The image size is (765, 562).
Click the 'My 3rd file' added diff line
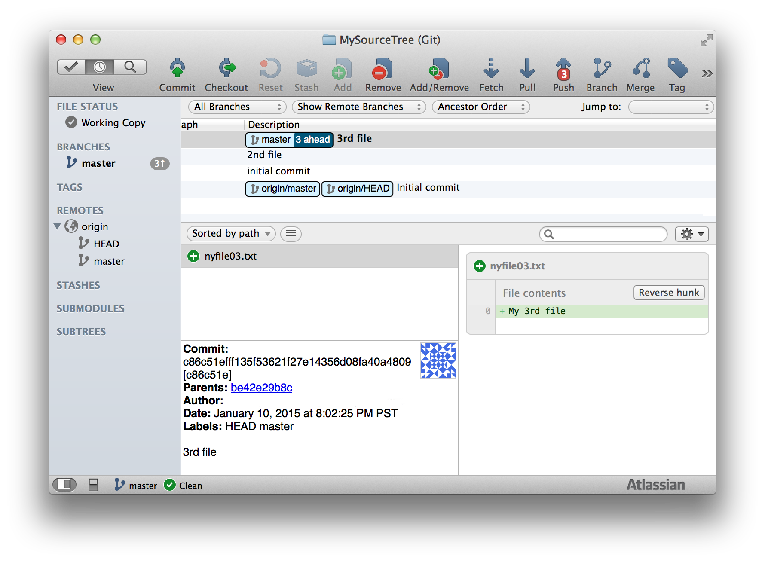click(602, 311)
